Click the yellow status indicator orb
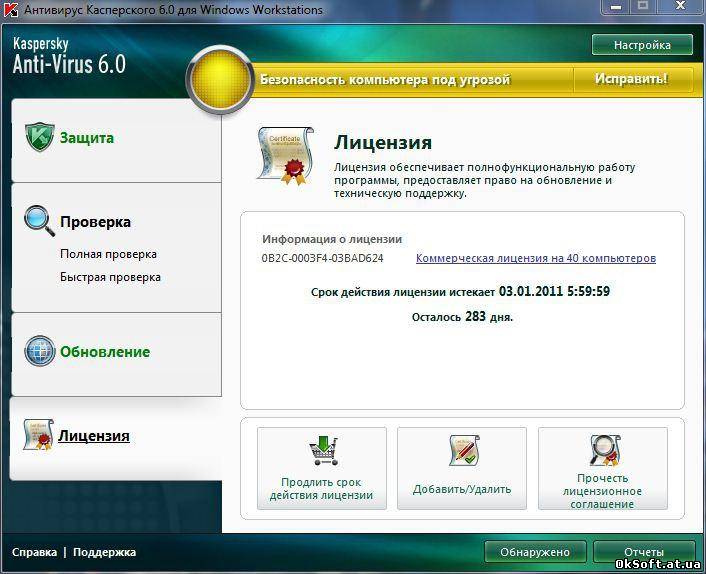The width and height of the screenshot is (706, 574). [220, 79]
